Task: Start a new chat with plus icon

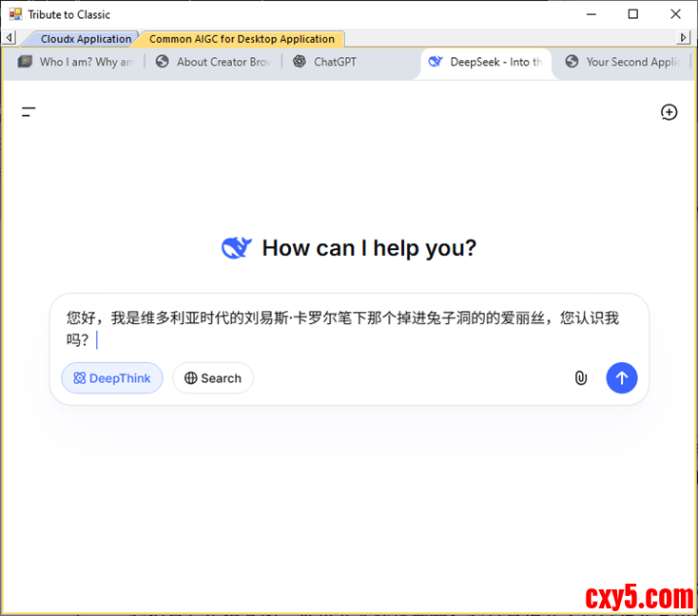Action: click(669, 112)
